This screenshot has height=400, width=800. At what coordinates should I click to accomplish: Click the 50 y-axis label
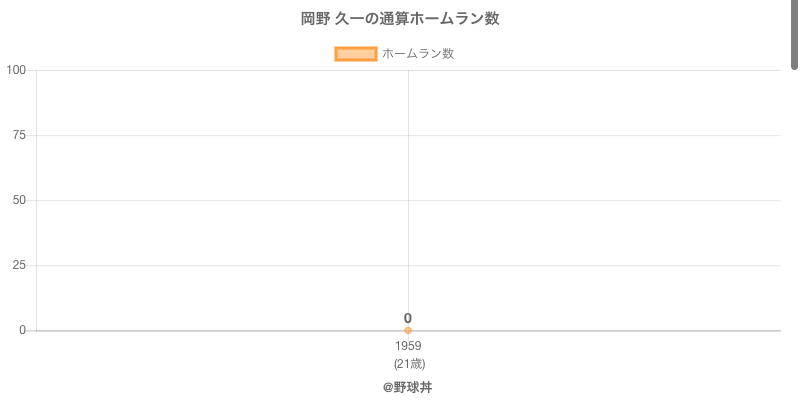pyautogui.click(x=19, y=200)
